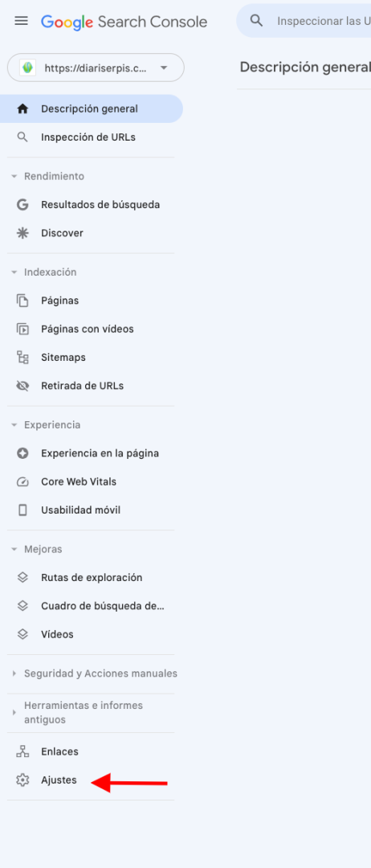
Task: Click the Core Web Vitals gauge icon
Action: [22, 481]
